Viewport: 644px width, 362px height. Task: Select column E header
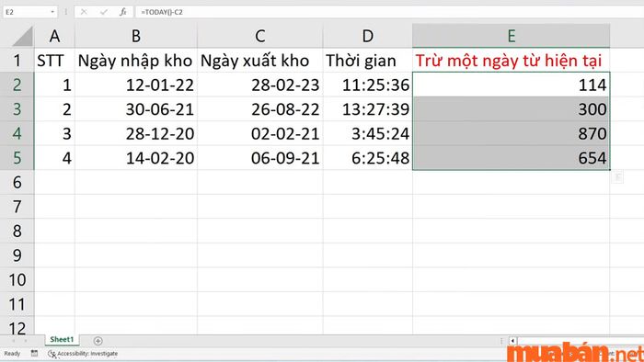(x=511, y=36)
